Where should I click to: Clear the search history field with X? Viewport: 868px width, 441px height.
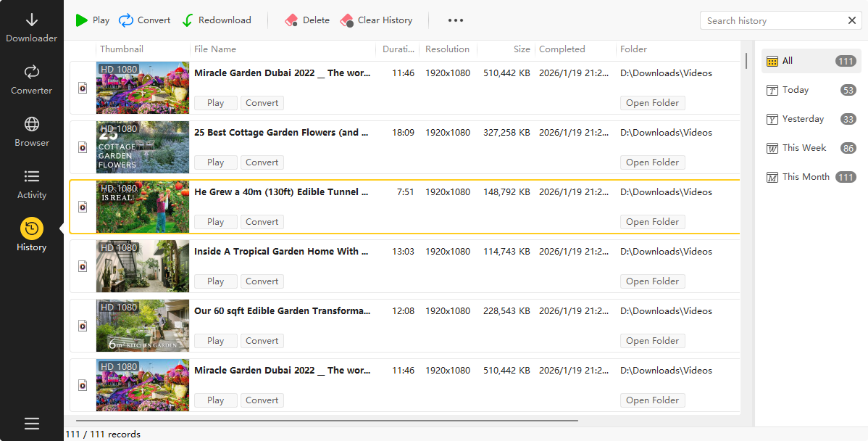tap(852, 20)
